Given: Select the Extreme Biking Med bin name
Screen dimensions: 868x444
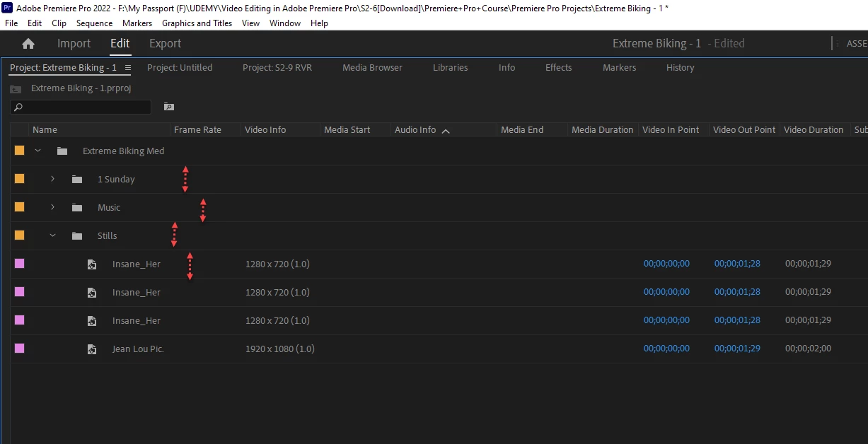Looking at the screenshot, I should [123, 151].
